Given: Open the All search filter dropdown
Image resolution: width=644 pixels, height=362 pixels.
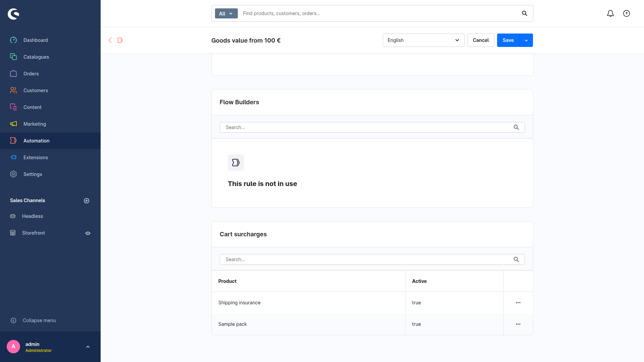Looking at the screenshot, I should click(226, 13).
